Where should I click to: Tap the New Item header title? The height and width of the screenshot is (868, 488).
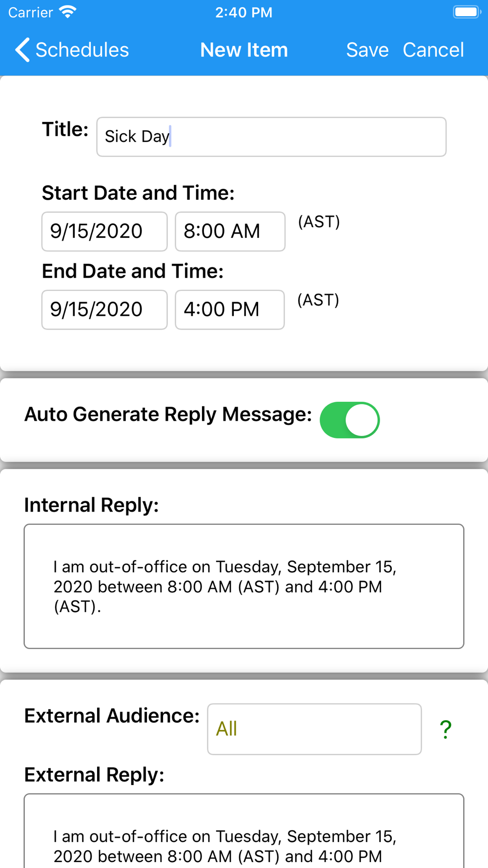(244, 50)
